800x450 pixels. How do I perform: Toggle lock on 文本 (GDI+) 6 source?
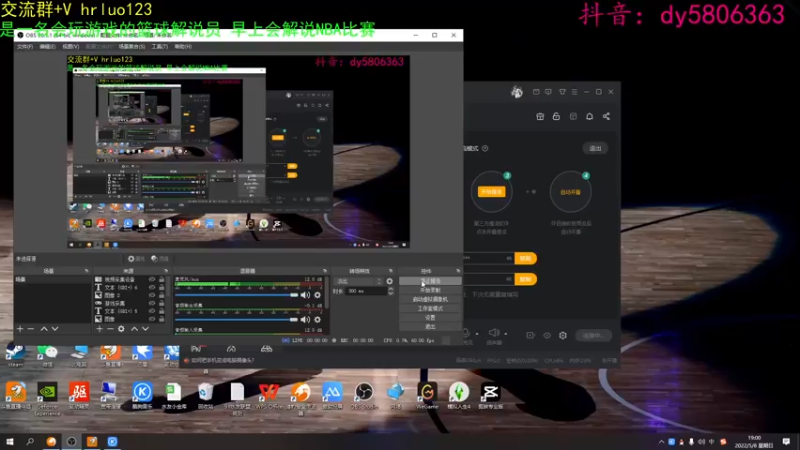click(x=162, y=287)
